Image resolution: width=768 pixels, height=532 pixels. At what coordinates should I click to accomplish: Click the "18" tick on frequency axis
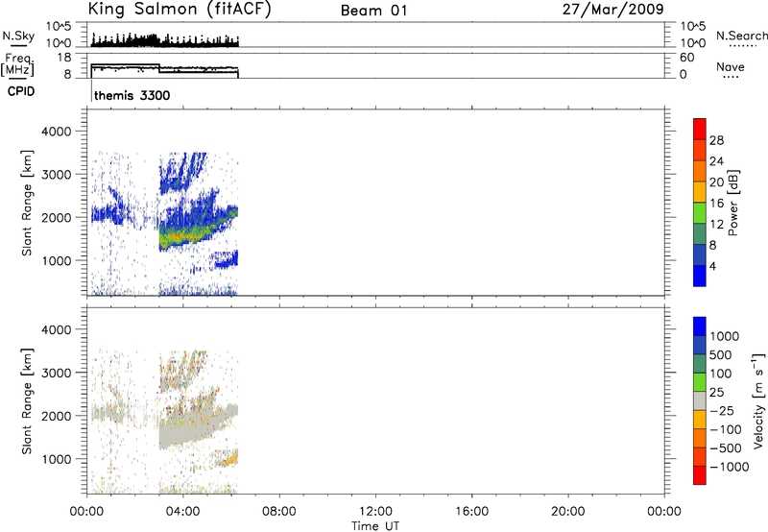click(63, 58)
